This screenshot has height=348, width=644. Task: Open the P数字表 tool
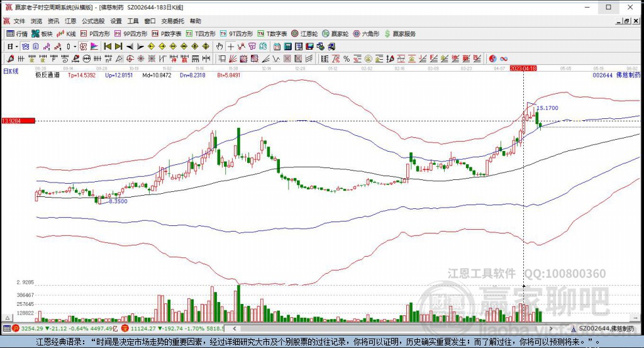click(x=166, y=34)
